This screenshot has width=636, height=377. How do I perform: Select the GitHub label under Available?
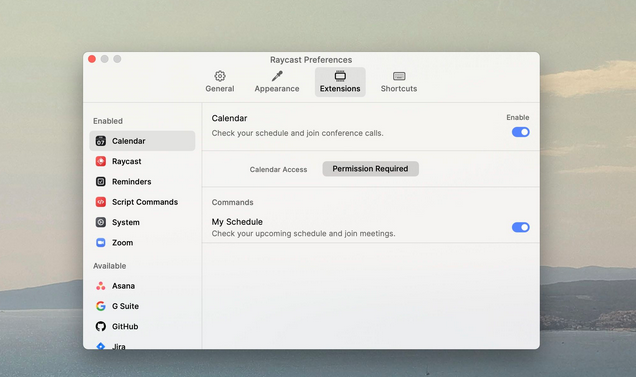pos(125,326)
